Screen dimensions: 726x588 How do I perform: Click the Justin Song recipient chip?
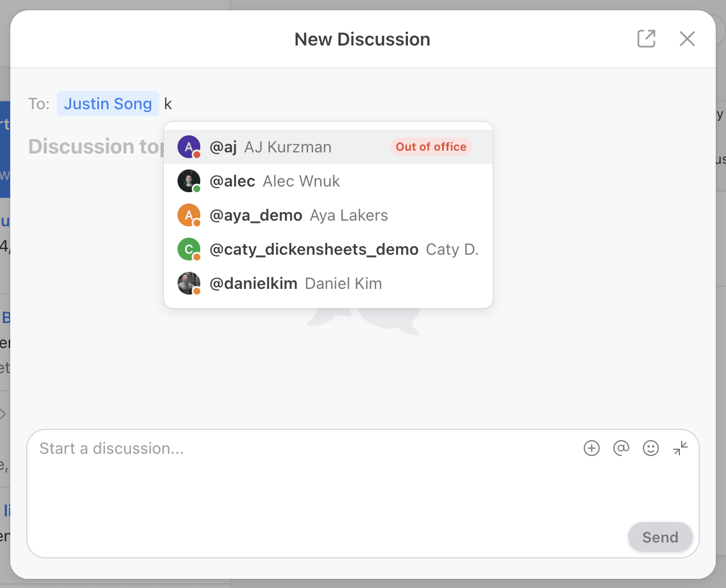tap(108, 103)
